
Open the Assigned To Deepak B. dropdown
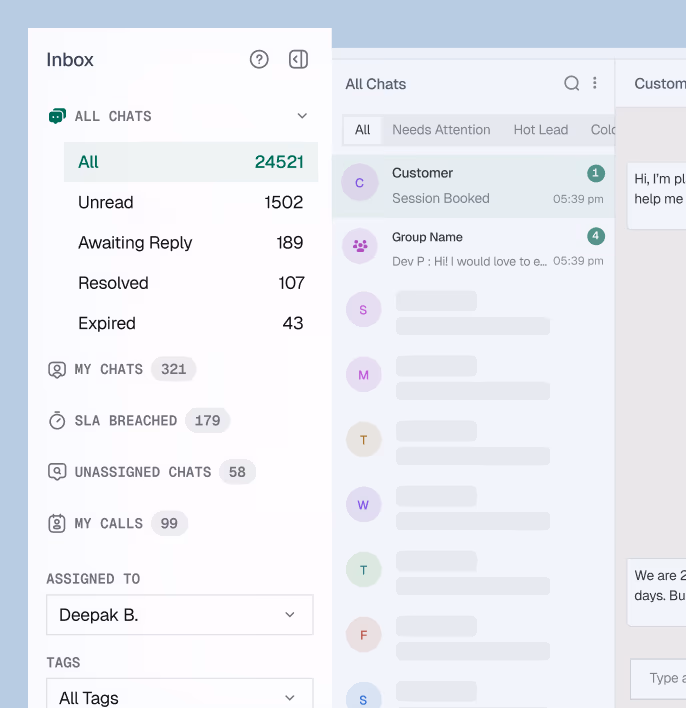[180, 615]
